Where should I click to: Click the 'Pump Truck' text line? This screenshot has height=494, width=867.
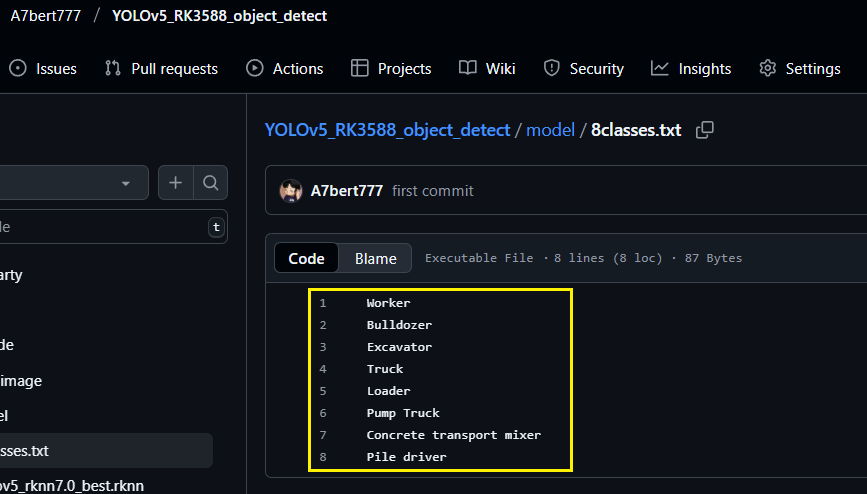pyautogui.click(x=403, y=413)
